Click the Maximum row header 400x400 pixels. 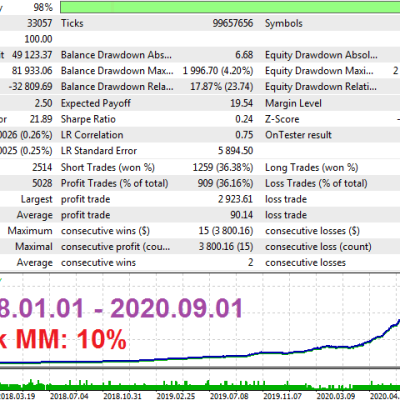pos(30,231)
